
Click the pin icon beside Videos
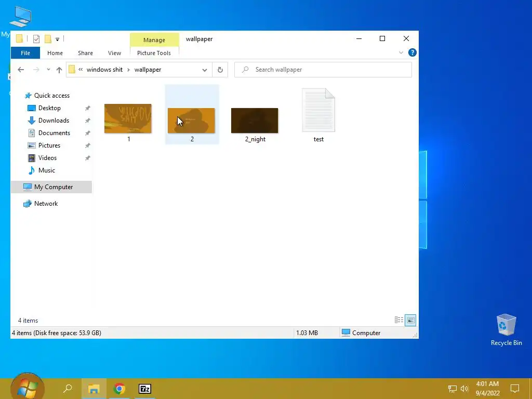87,158
